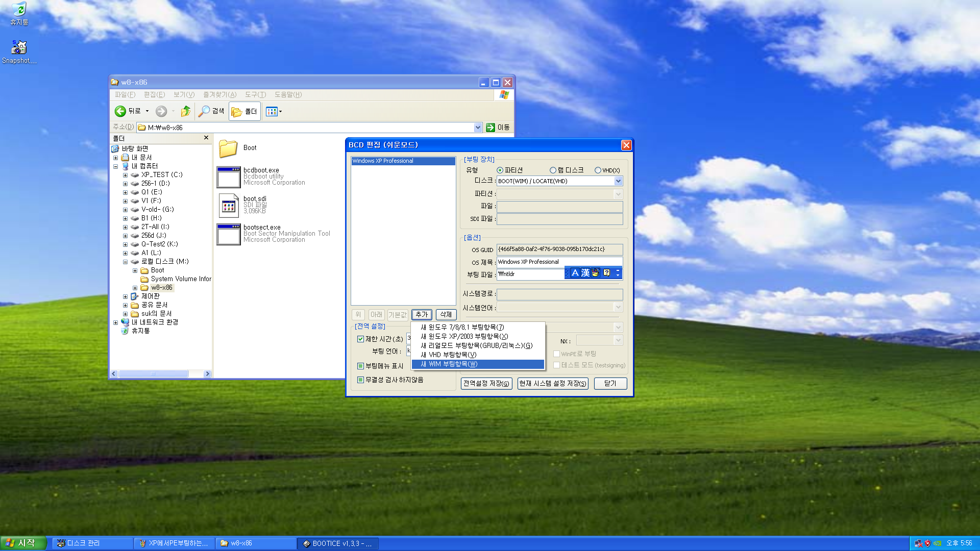Click the Add button in BCD editor
The width and height of the screenshot is (980, 551).
(x=422, y=315)
